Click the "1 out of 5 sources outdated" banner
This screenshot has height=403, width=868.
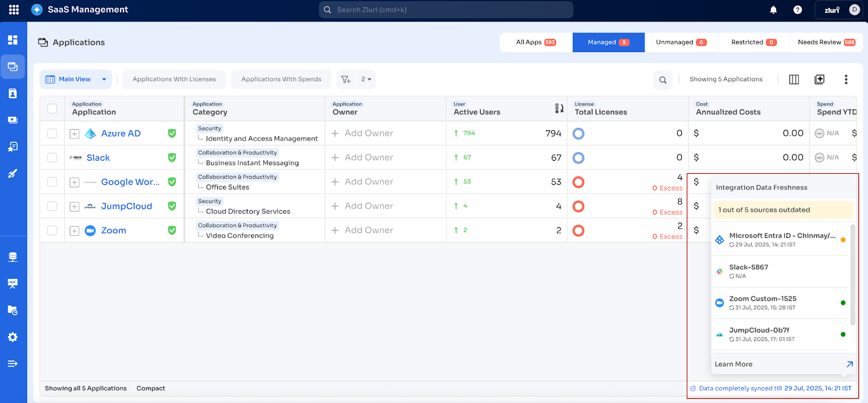pyautogui.click(x=783, y=210)
